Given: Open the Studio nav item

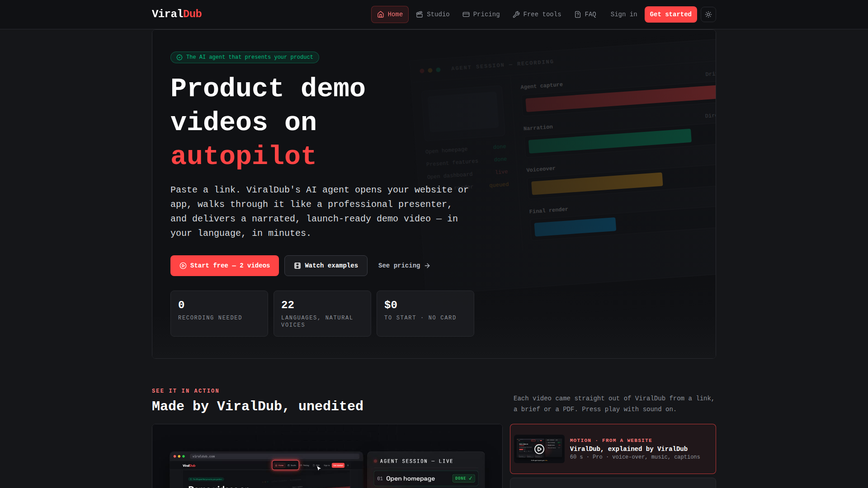Looking at the screenshot, I should pos(433,14).
